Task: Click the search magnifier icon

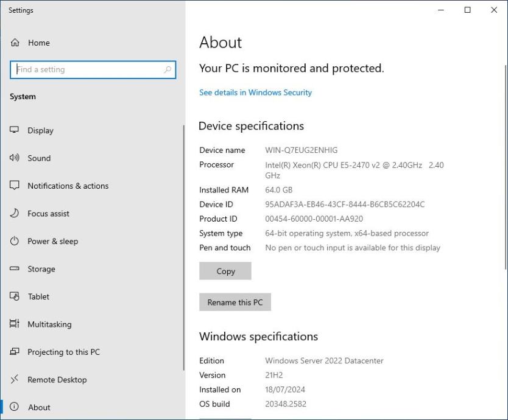Action: 168,70
